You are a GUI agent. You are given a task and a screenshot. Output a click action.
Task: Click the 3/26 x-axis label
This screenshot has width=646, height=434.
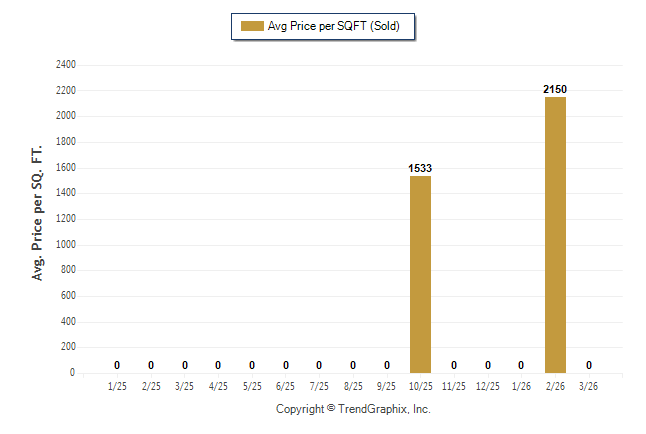[x=589, y=386]
